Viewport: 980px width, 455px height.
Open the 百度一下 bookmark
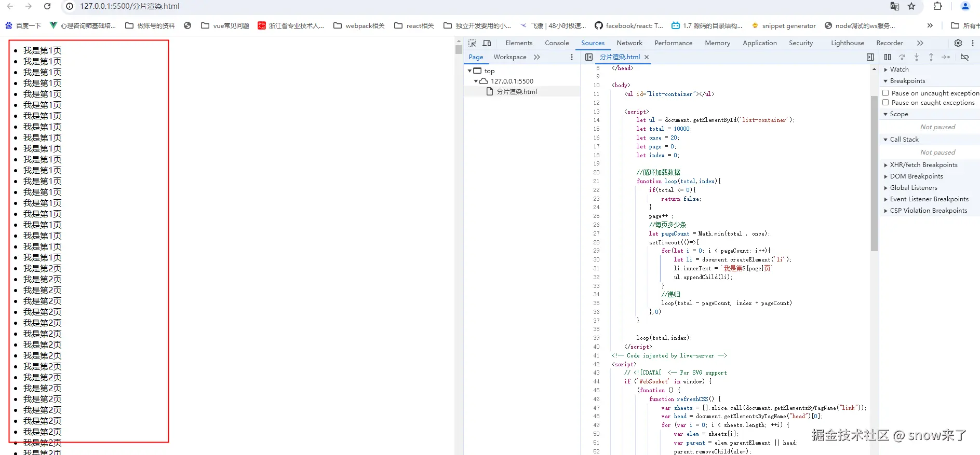pos(23,25)
